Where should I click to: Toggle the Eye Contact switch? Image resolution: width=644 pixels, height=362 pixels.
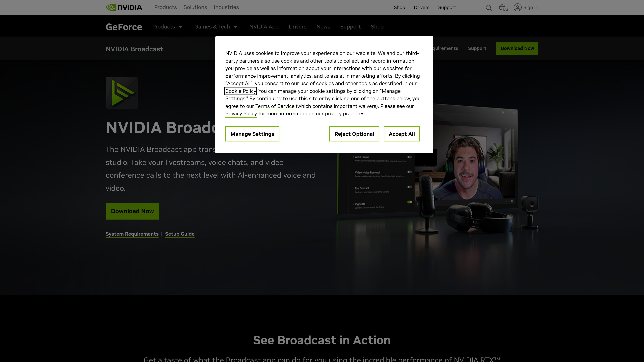coord(410,187)
